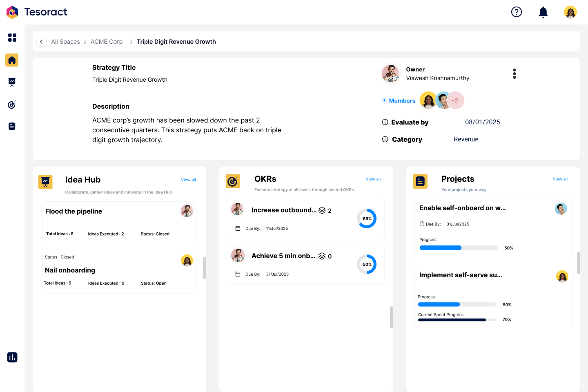Click the Category value Revenue

point(466,139)
